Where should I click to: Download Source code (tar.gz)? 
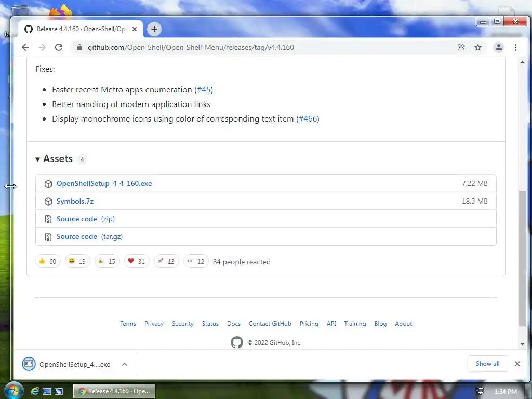[x=89, y=236]
